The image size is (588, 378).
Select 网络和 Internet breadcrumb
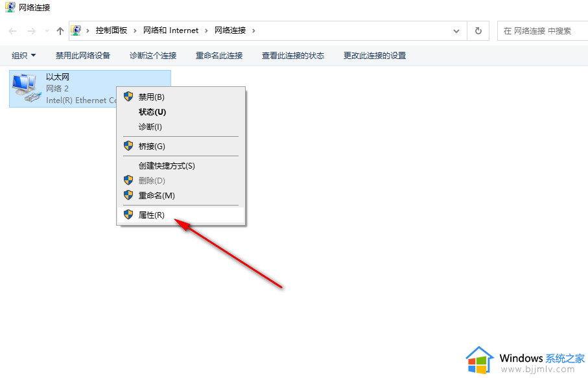171,30
